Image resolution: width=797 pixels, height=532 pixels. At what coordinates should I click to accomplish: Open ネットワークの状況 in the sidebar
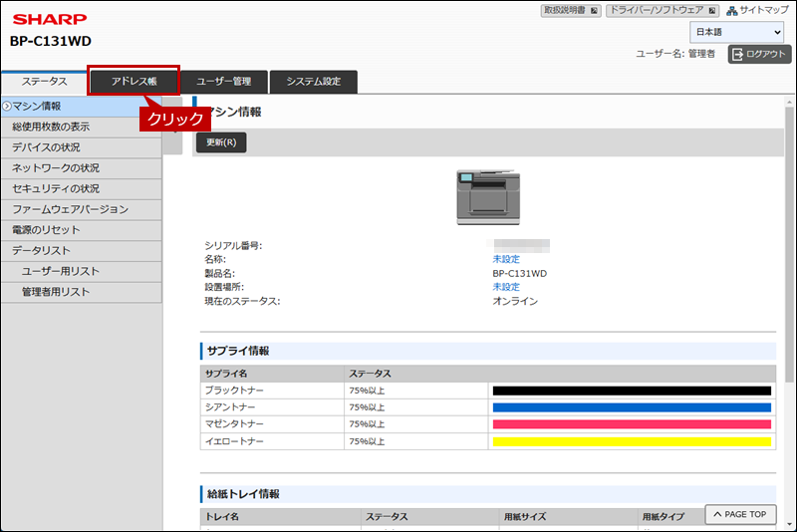[82, 168]
